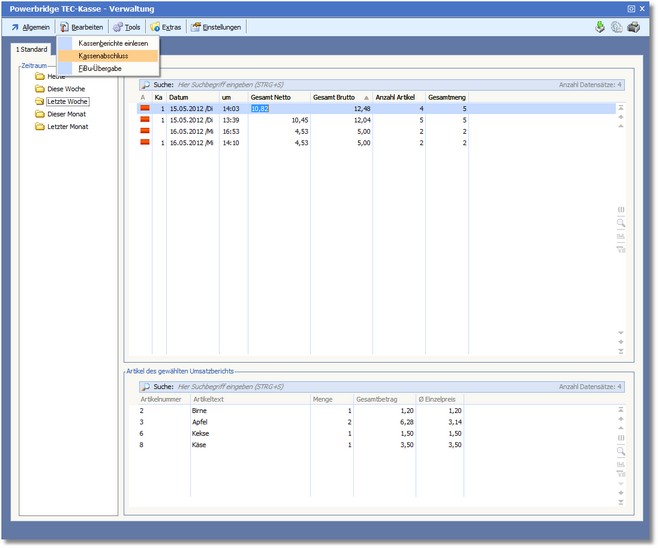658x548 pixels.
Task: Open the Einstellungen menu
Action: coord(216,27)
